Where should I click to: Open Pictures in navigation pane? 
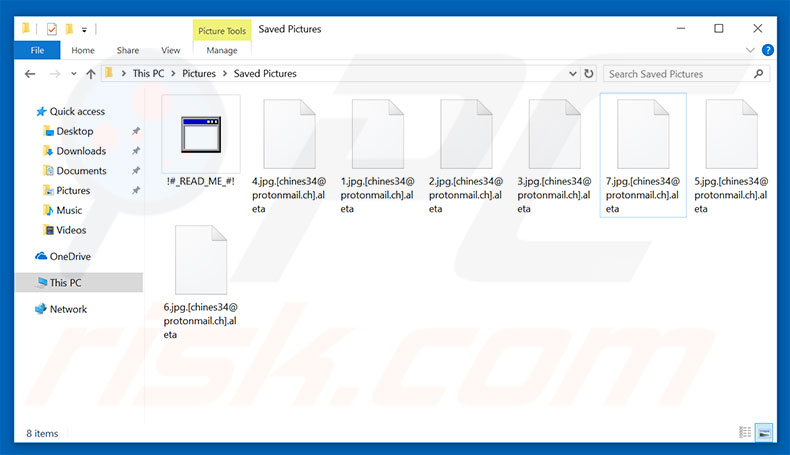(73, 190)
